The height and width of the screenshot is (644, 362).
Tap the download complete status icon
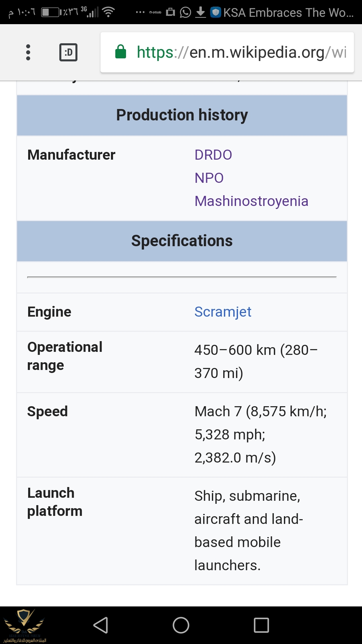pos(200,12)
